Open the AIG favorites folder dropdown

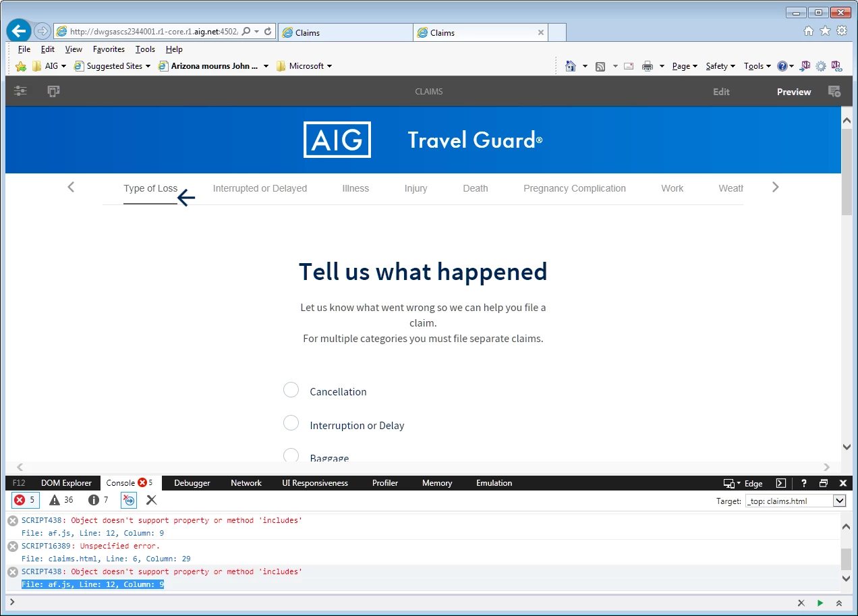pyautogui.click(x=49, y=66)
